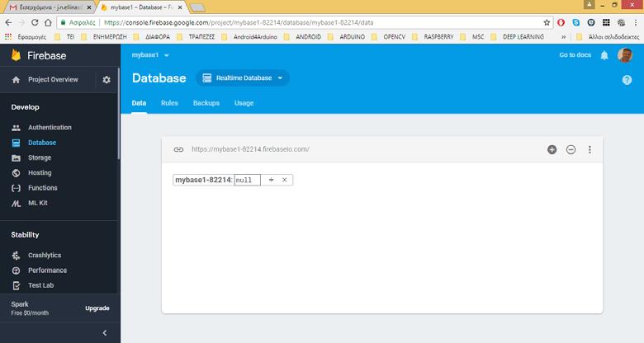Open notifications bell
The image size is (644, 343).
coord(604,55)
